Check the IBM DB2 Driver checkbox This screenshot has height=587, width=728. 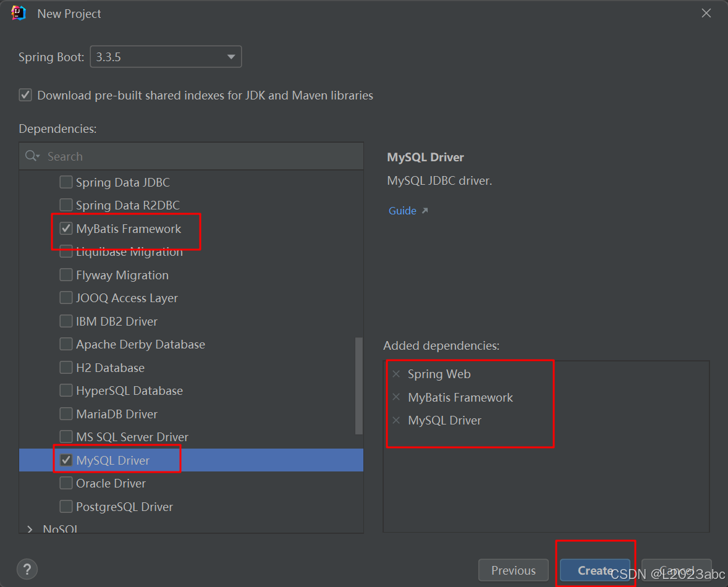point(66,321)
